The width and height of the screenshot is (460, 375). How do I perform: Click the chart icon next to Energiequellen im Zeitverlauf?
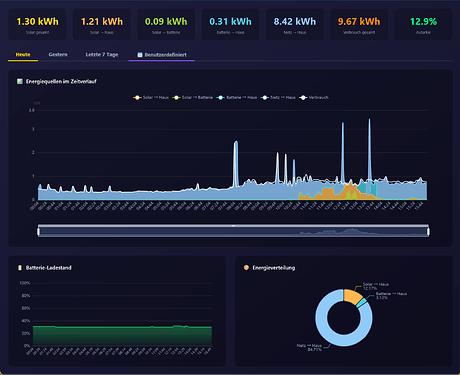tap(20, 81)
